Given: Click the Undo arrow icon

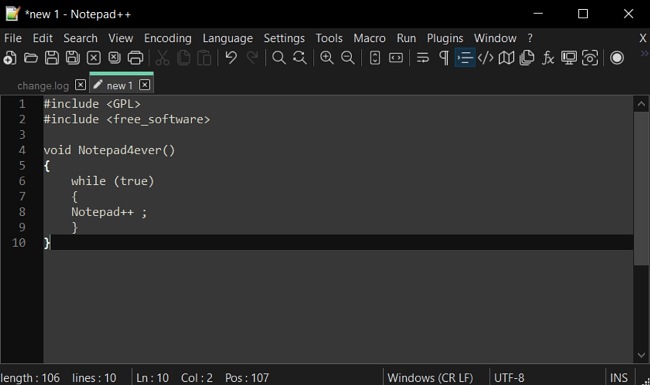Looking at the screenshot, I should click(x=231, y=58).
